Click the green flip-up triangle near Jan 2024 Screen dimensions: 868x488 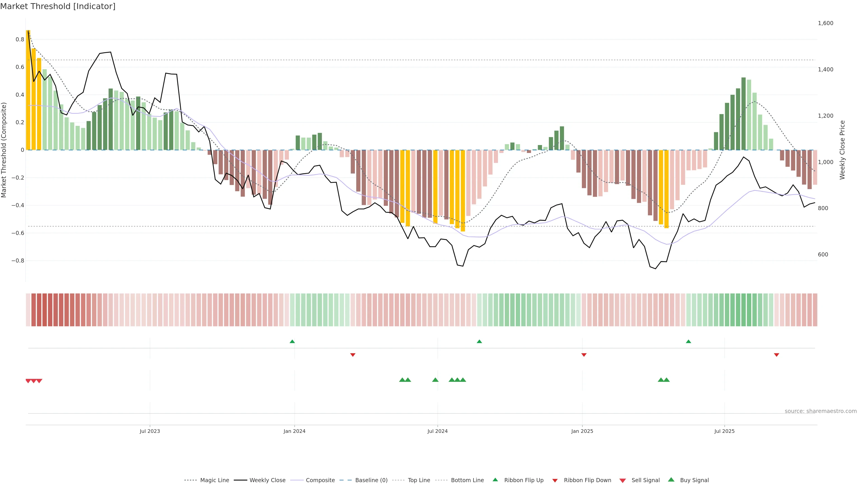click(x=292, y=342)
